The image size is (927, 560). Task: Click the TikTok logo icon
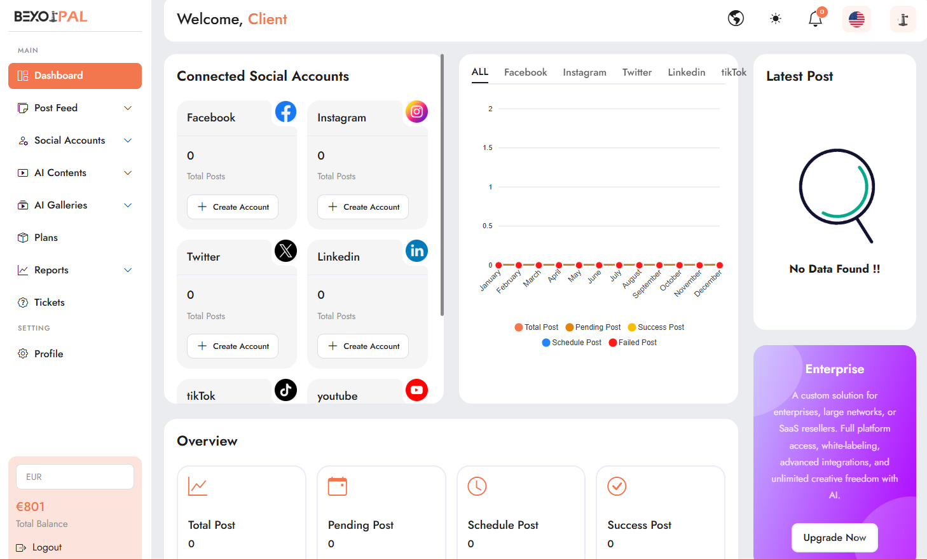(x=285, y=390)
